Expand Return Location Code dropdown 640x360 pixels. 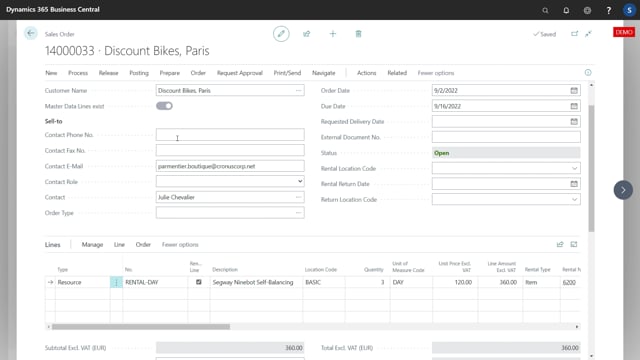click(x=574, y=200)
